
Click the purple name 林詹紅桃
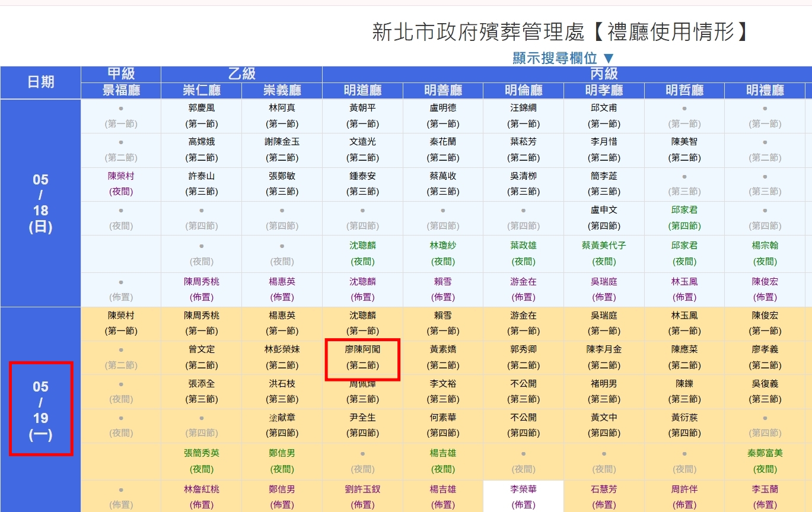pyautogui.click(x=202, y=489)
